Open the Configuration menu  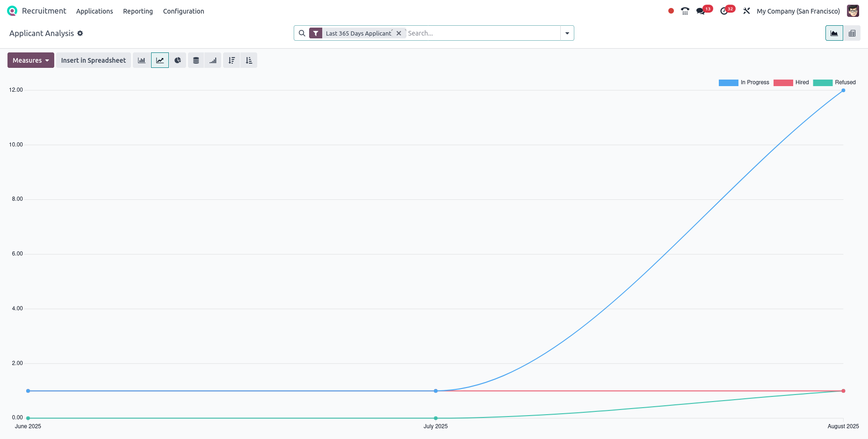[184, 11]
